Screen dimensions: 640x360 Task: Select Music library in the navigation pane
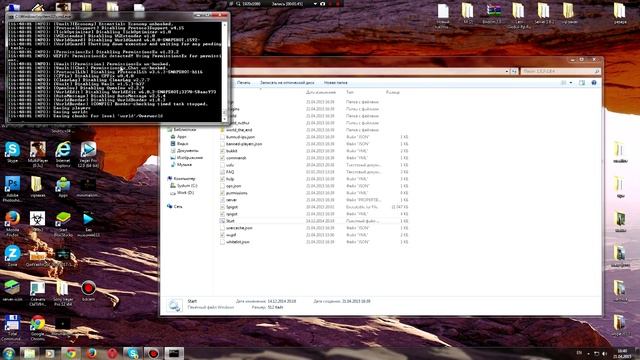coord(181,164)
